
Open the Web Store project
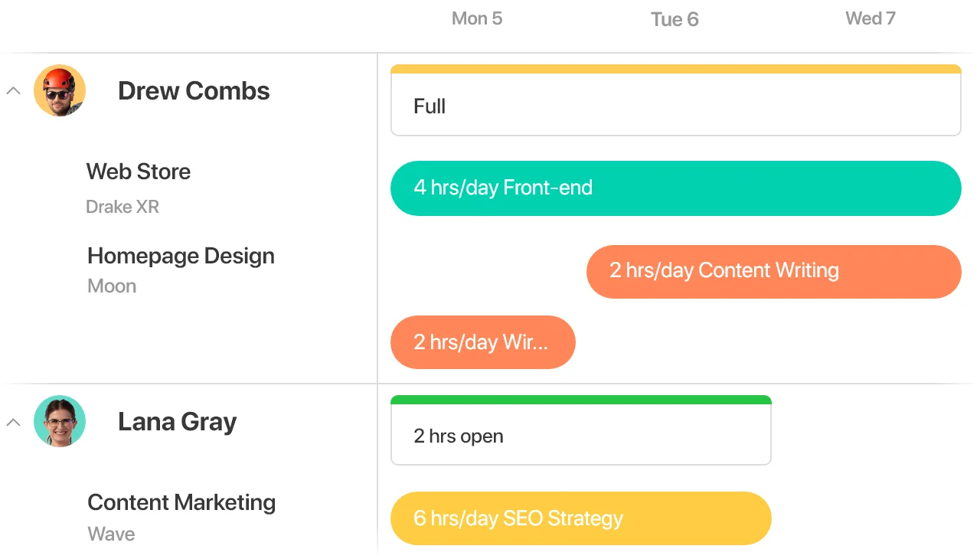click(139, 172)
